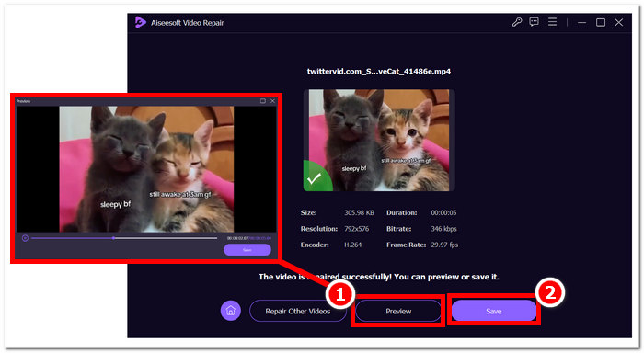Click the size value 305.98 KB
644x353 pixels.
(x=359, y=212)
